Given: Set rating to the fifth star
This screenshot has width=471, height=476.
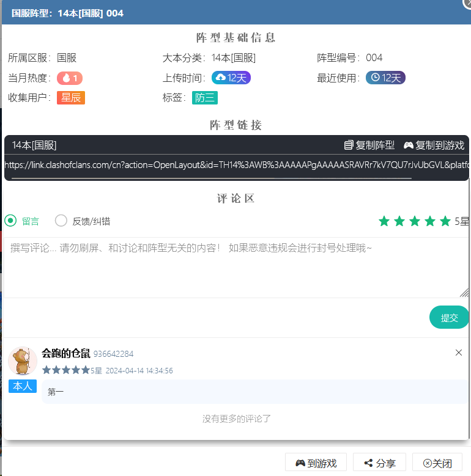Looking at the screenshot, I should (x=445, y=221).
